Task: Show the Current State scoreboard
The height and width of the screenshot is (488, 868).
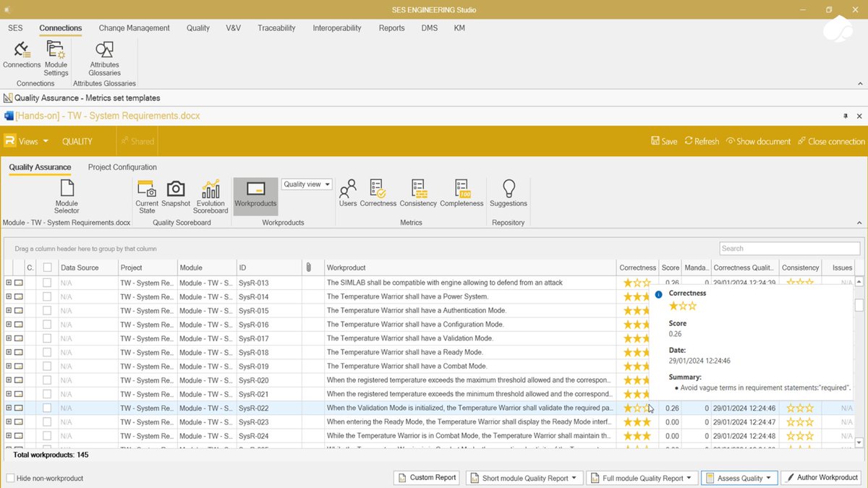Action: click(x=147, y=197)
